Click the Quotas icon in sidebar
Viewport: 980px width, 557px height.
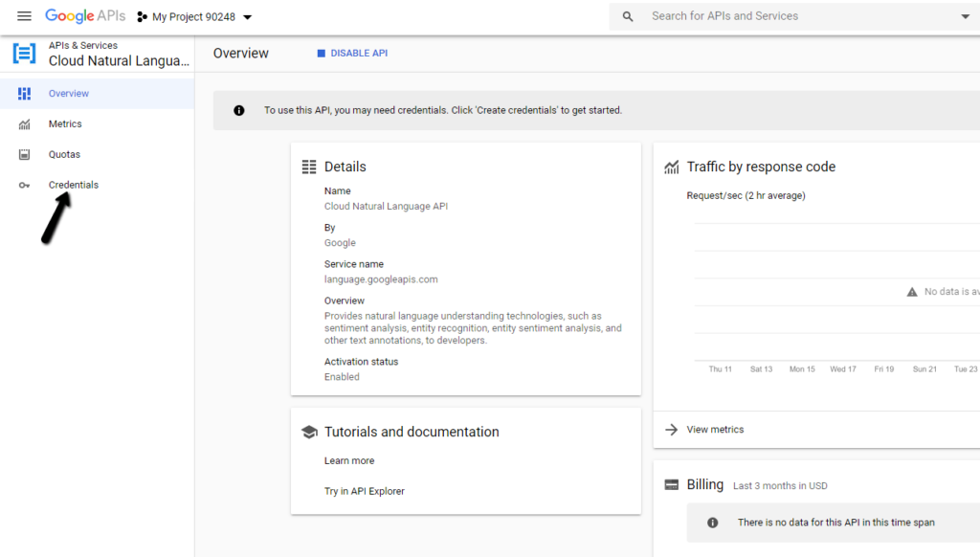point(24,154)
